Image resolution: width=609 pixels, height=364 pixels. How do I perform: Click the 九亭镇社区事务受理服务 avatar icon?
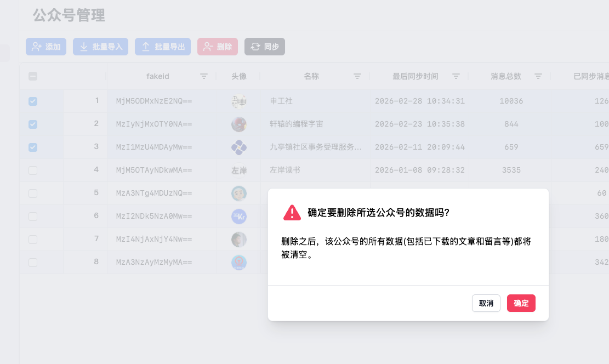tap(239, 147)
